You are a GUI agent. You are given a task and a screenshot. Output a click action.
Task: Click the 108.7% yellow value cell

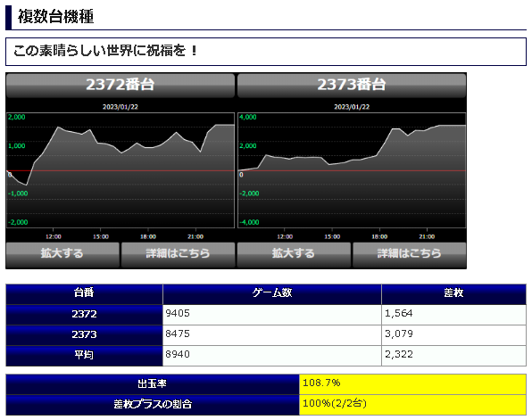pyautogui.click(x=412, y=384)
